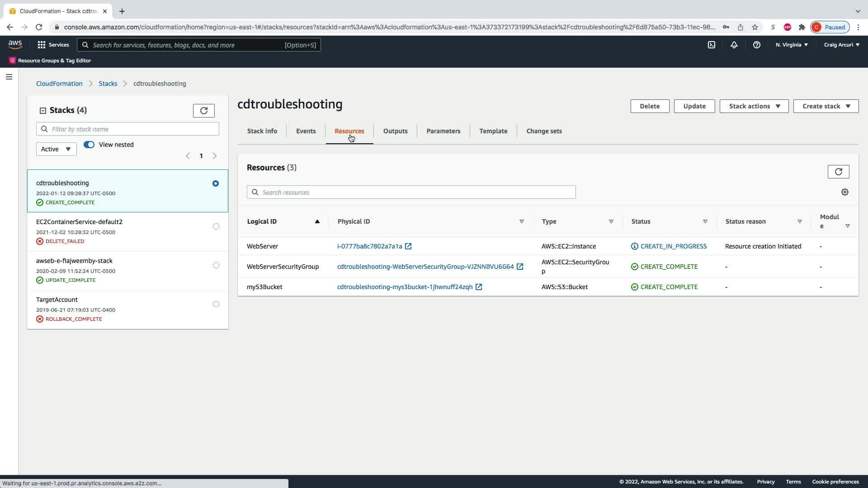Image resolution: width=868 pixels, height=488 pixels.
Task: Refresh the Resources table
Action: (838, 172)
